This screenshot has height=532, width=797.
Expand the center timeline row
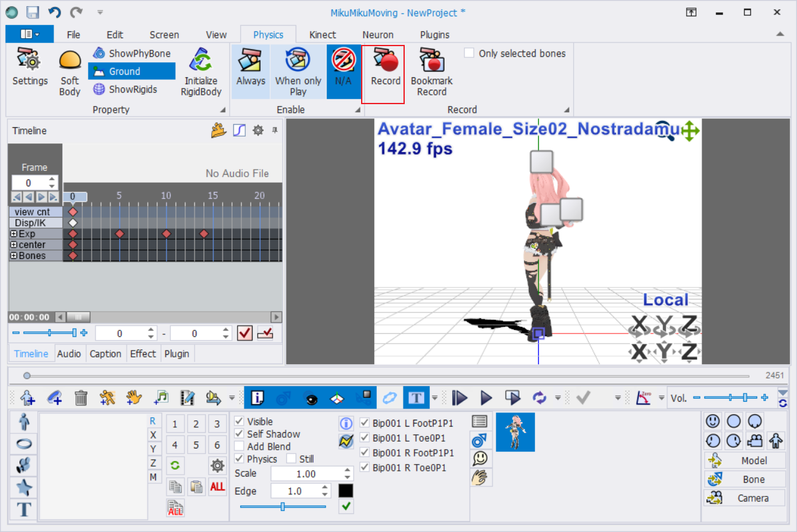pos(13,244)
